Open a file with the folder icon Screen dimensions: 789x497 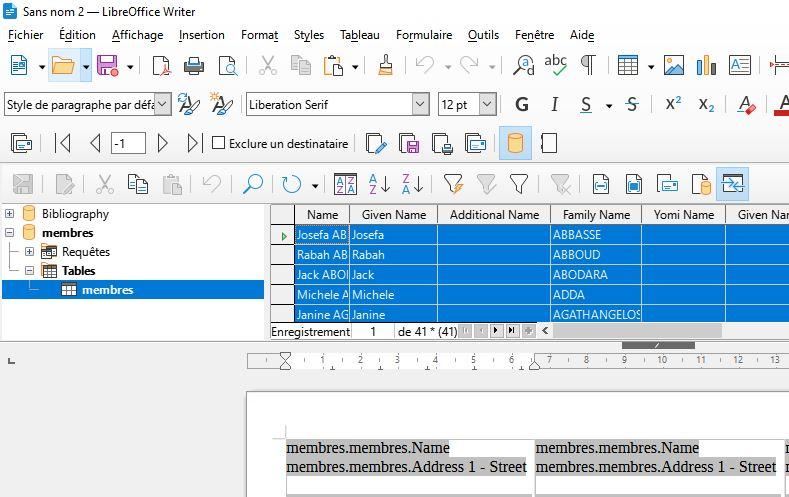[63, 65]
